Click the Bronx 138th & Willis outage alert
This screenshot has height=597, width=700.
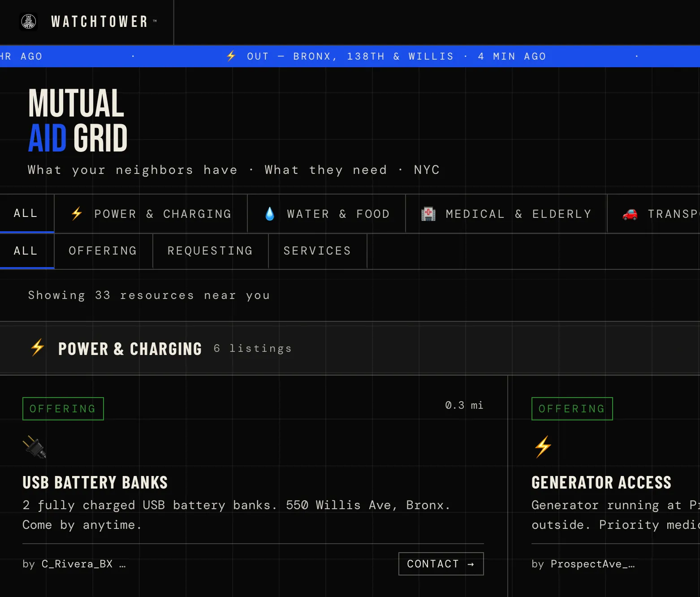pyautogui.click(x=386, y=56)
